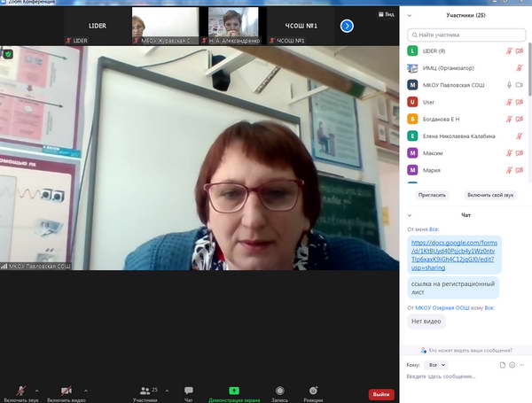Click video-off icon in LIDER row
The width and height of the screenshot is (532, 403).
click(520, 51)
